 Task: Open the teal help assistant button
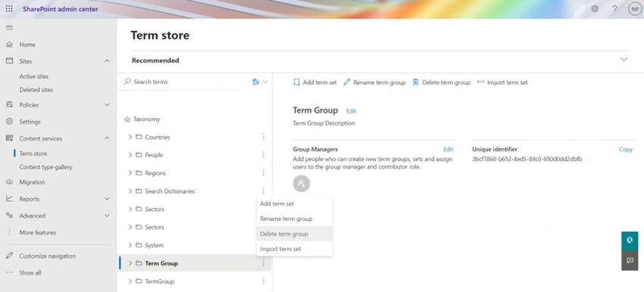point(630,241)
